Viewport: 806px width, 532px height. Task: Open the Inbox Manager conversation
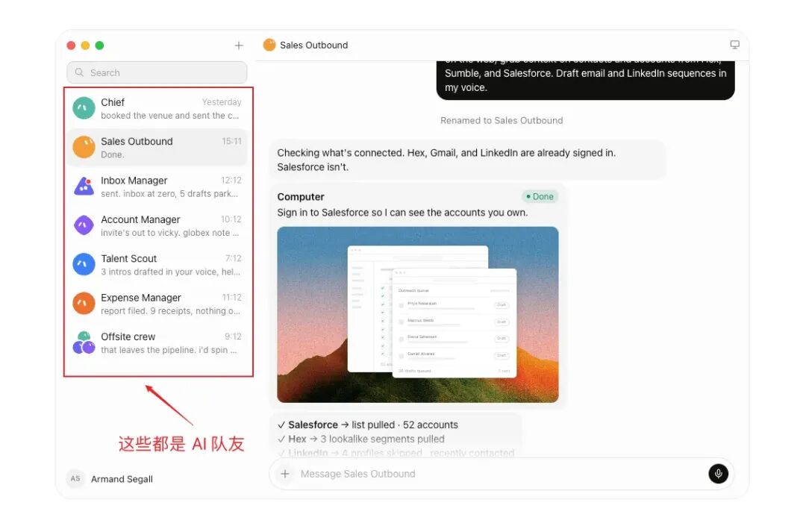[x=157, y=187]
